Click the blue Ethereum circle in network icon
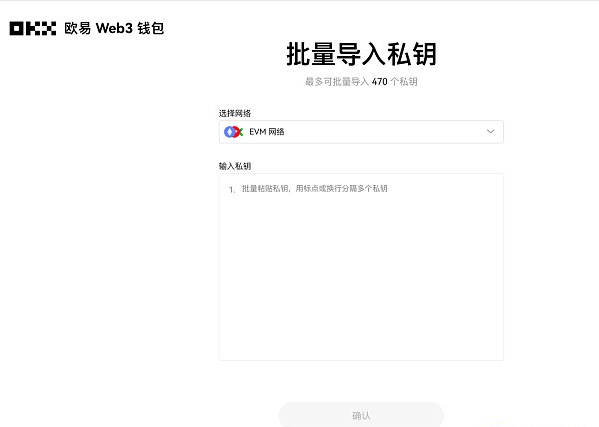The width and height of the screenshot is (599, 427). 230,132
